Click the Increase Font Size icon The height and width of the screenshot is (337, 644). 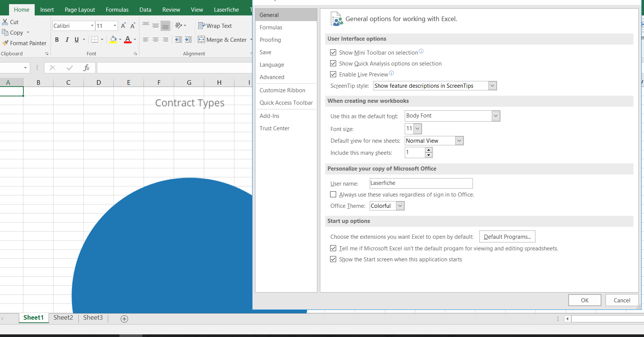[x=123, y=26]
